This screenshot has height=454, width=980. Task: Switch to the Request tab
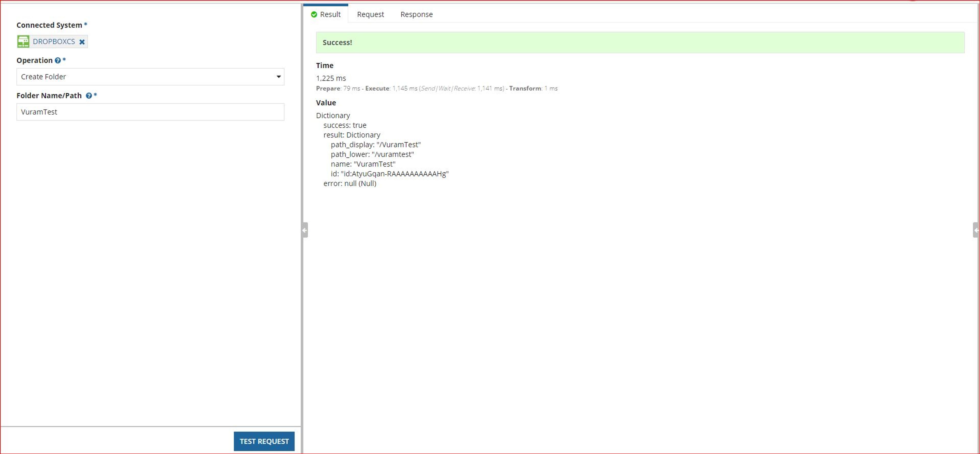(370, 15)
